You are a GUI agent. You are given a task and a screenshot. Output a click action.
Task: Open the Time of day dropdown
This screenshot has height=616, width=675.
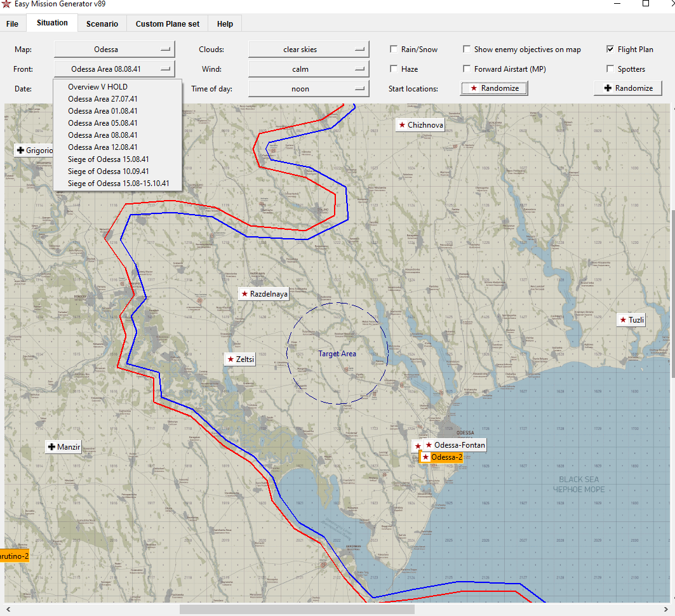[309, 89]
